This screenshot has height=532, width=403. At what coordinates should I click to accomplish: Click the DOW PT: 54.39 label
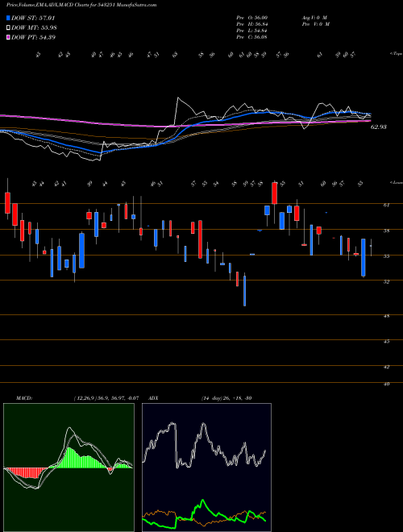(x=33, y=37)
